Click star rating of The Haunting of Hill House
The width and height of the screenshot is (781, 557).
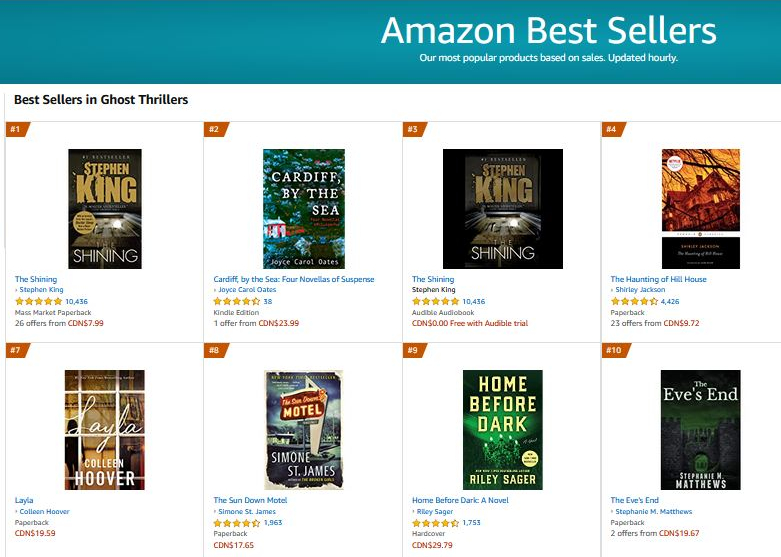[634, 301]
